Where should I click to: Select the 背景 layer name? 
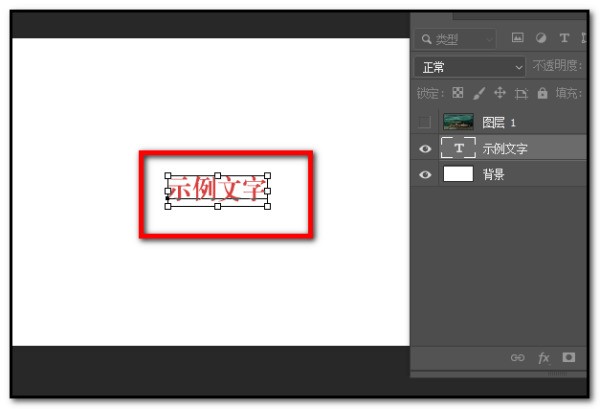494,174
